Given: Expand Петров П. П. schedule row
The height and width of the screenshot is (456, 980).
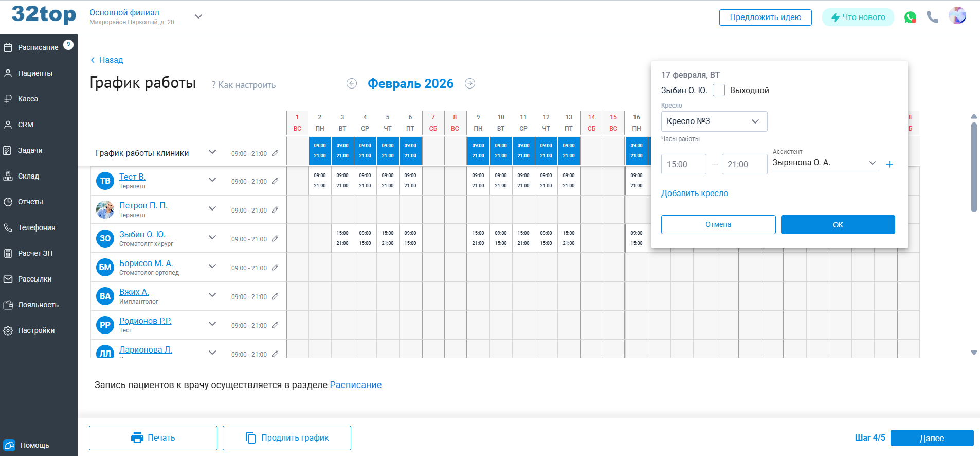Looking at the screenshot, I should point(212,208).
